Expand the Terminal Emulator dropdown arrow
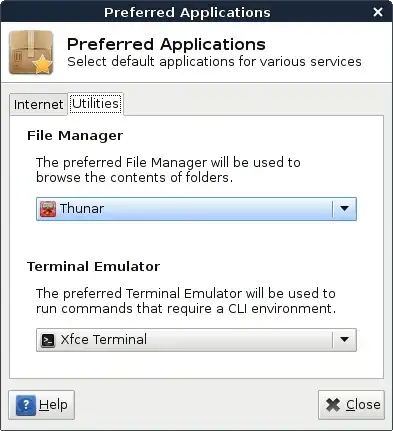The image size is (393, 431). [344, 340]
